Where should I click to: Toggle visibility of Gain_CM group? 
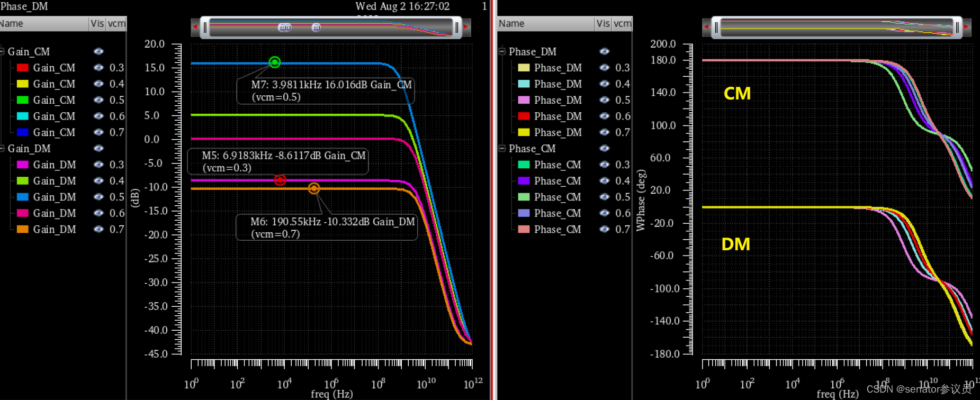click(x=98, y=51)
